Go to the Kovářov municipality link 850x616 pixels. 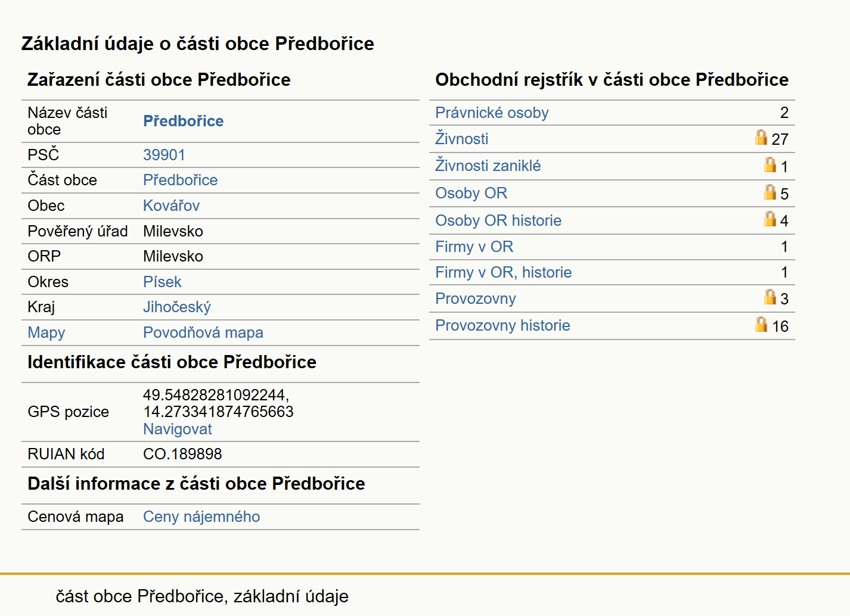pos(171,206)
